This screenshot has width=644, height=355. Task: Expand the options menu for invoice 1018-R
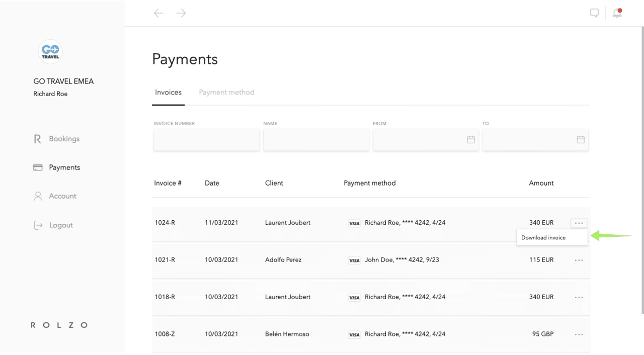pyautogui.click(x=579, y=297)
